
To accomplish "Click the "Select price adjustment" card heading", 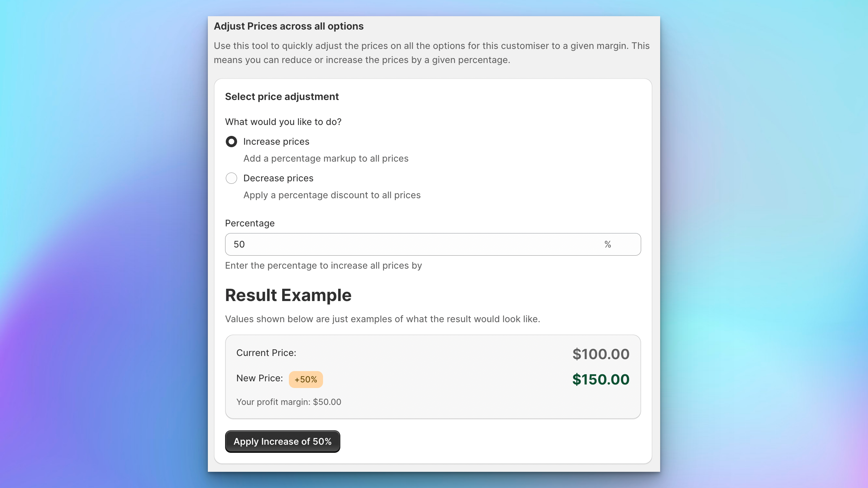I will pos(282,96).
